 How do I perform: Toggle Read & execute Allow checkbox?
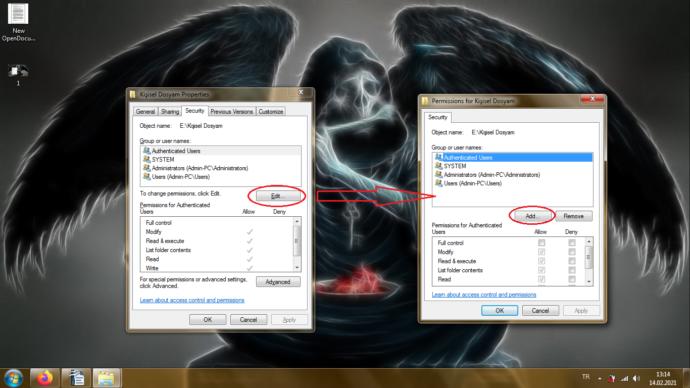[x=542, y=261]
